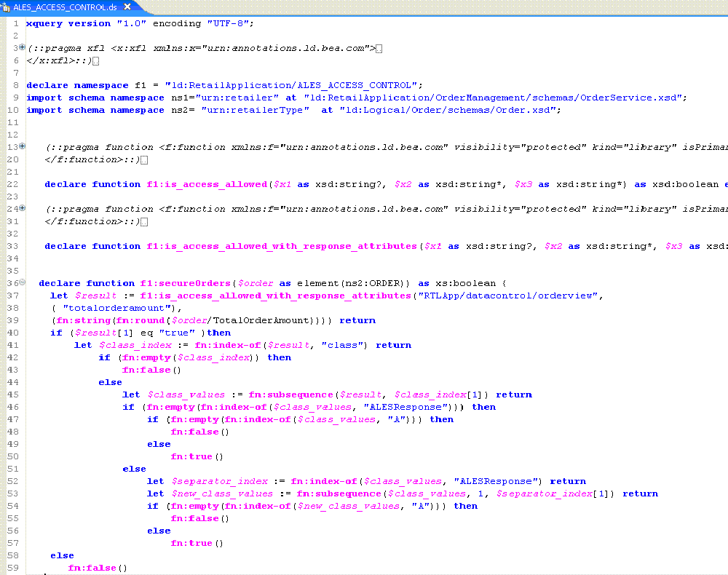
Task: Click fn:empty($class_index) on line 42
Action: pyautogui.click(x=189, y=358)
